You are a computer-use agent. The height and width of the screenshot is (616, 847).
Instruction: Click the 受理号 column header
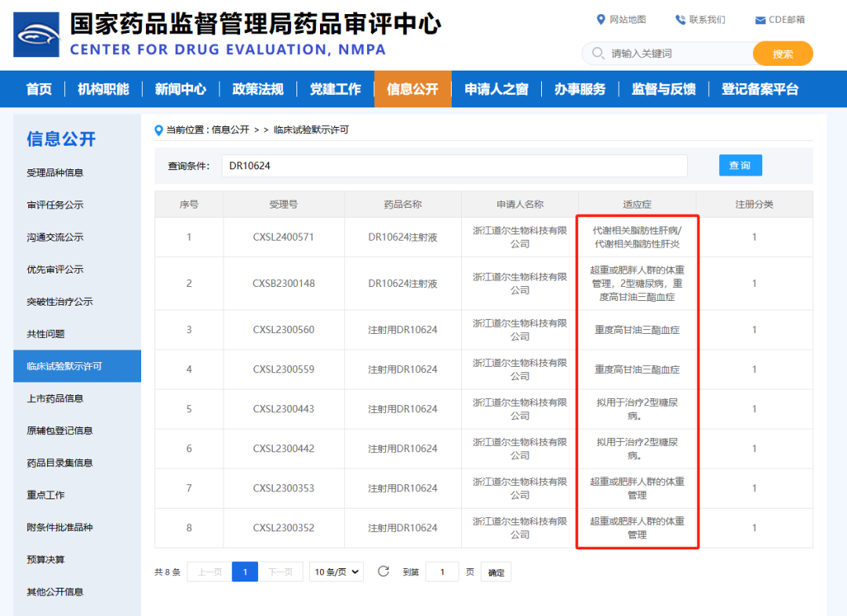pyautogui.click(x=284, y=205)
